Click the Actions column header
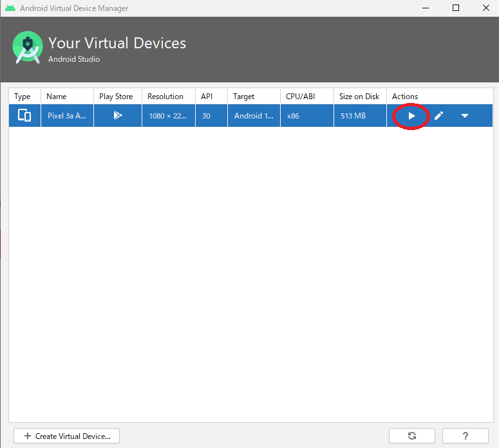 tap(440, 97)
